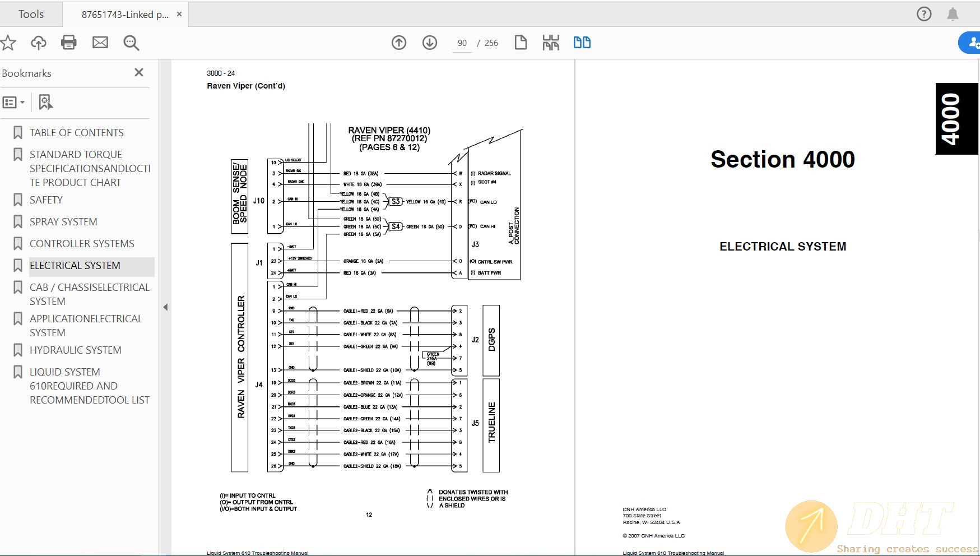Open the bookmark options menu
This screenshot has width=980, height=556.
click(13, 102)
